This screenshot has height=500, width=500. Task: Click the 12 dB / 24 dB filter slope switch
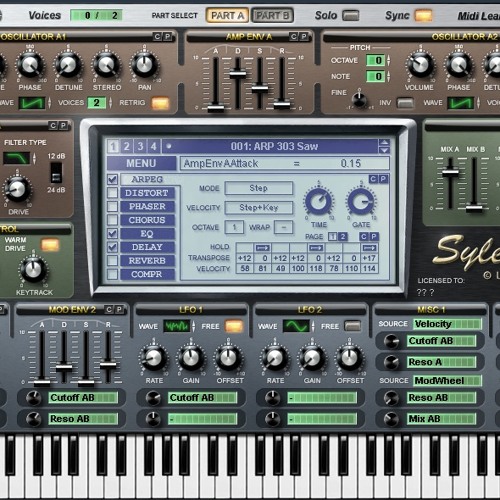tap(56, 173)
